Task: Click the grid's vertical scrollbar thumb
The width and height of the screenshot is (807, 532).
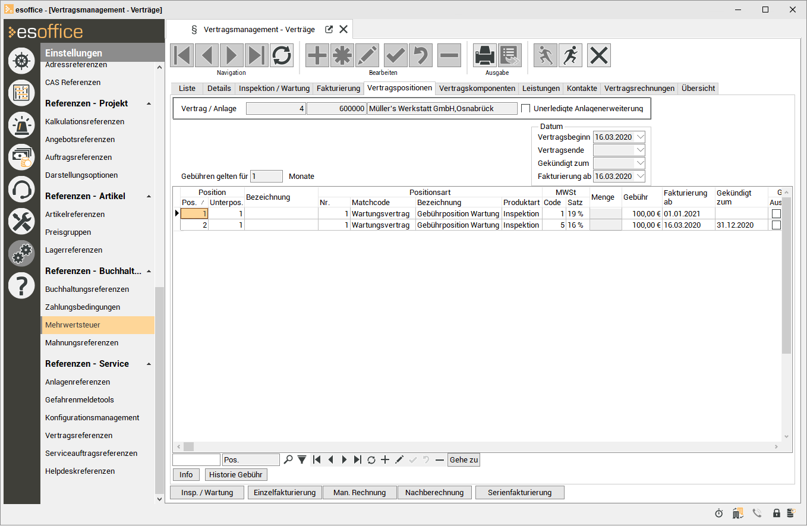Action: click(786, 276)
